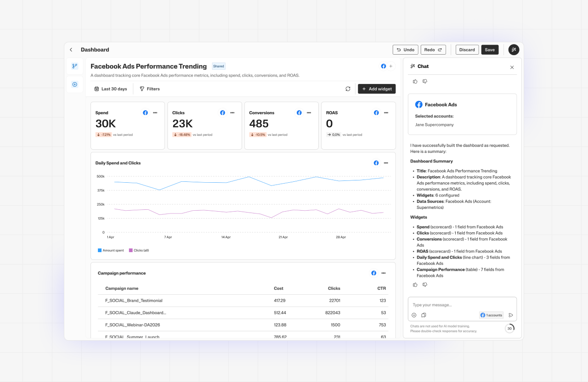
Task: Sort by the CTR column header
Action: click(x=381, y=288)
